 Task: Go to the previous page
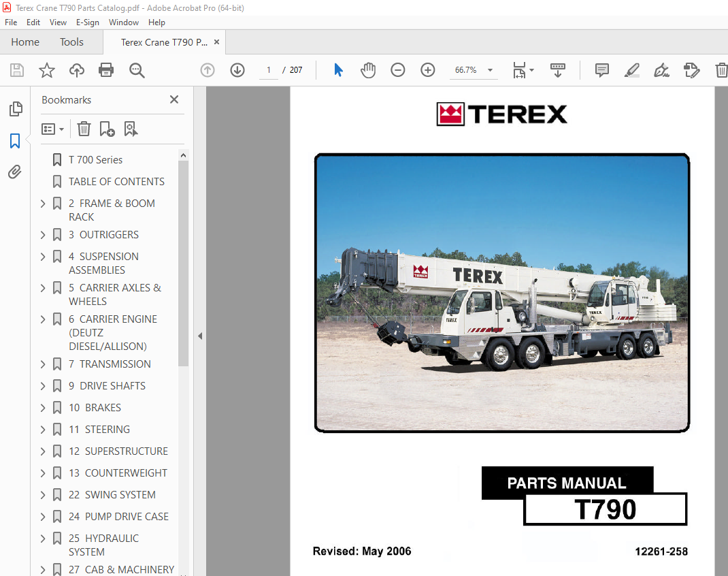pyautogui.click(x=208, y=70)
